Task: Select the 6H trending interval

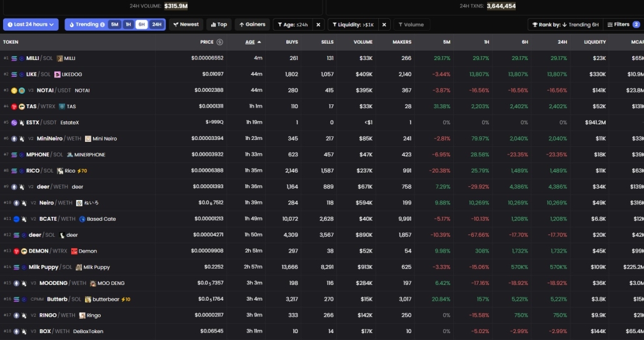Action: point(142,24)
